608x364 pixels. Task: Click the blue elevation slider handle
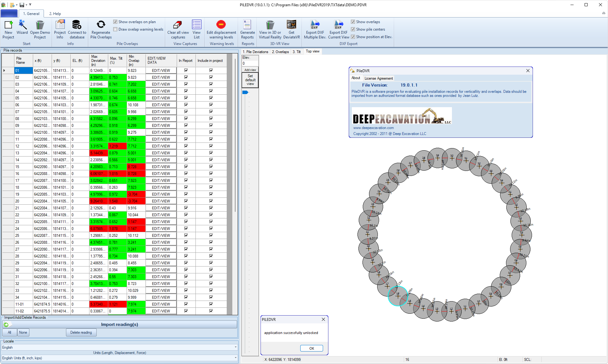245,92
